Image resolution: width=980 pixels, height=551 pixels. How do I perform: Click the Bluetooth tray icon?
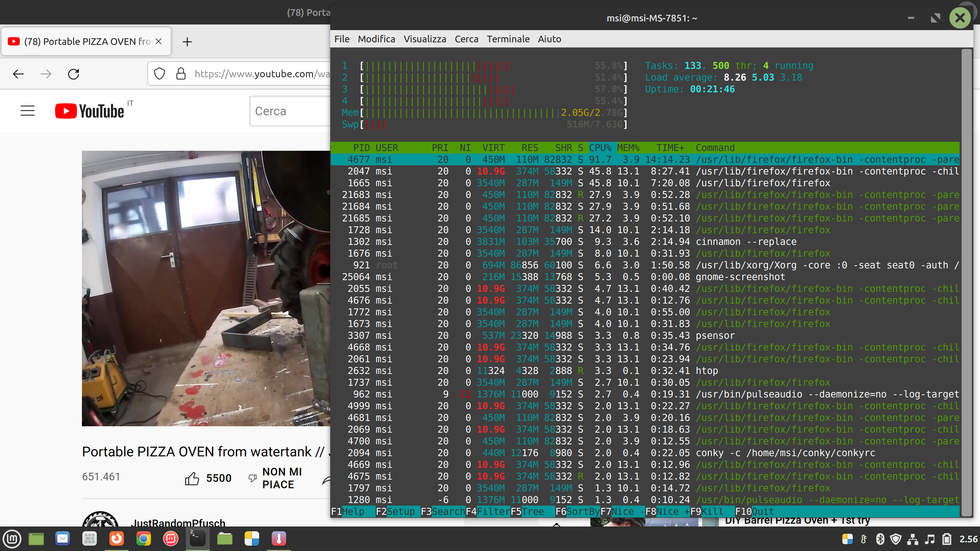click(880, 539)
